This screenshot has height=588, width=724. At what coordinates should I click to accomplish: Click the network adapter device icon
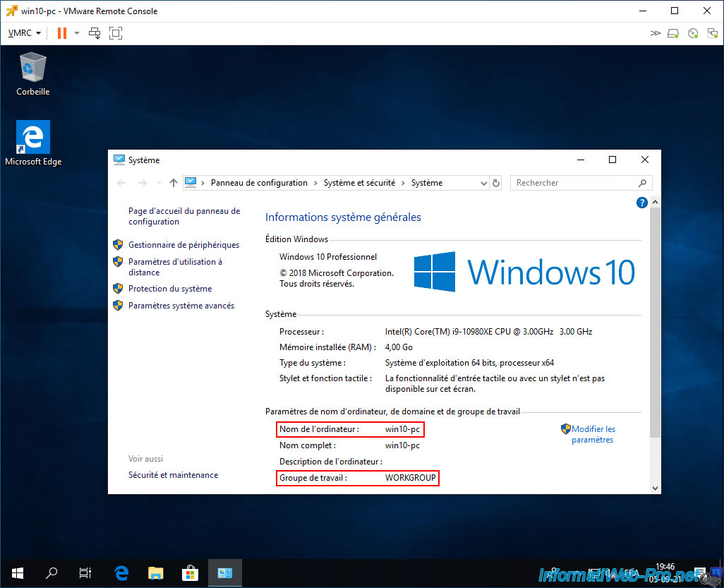(x=713, y=33)
